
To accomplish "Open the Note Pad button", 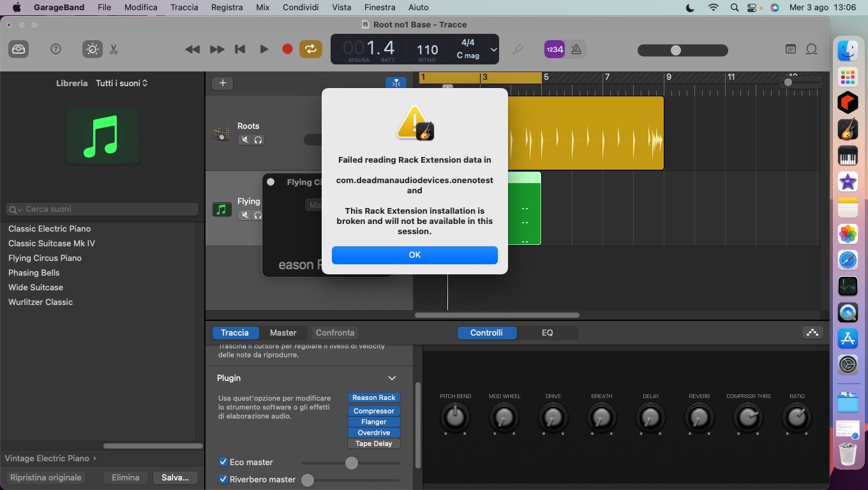I will 791,49.
